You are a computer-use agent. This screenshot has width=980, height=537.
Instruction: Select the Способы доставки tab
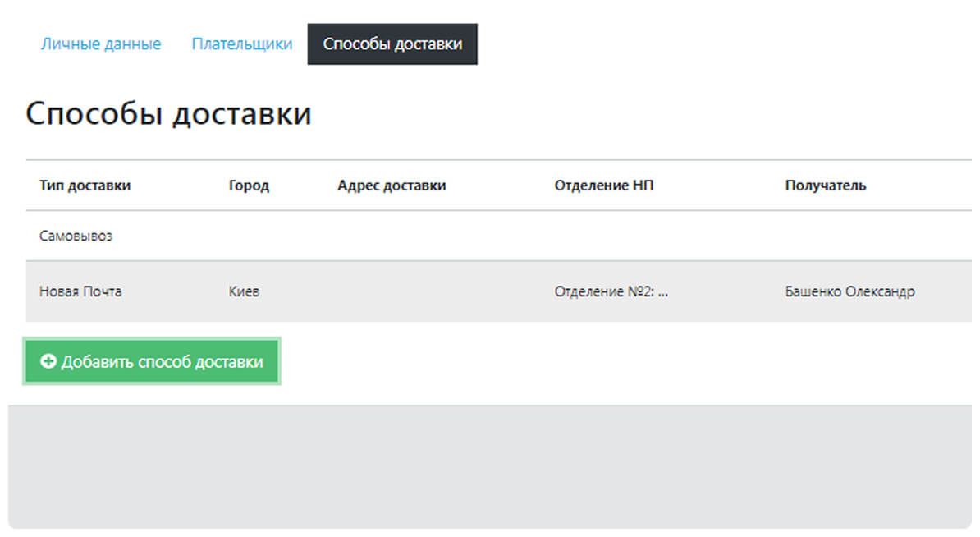392,44
